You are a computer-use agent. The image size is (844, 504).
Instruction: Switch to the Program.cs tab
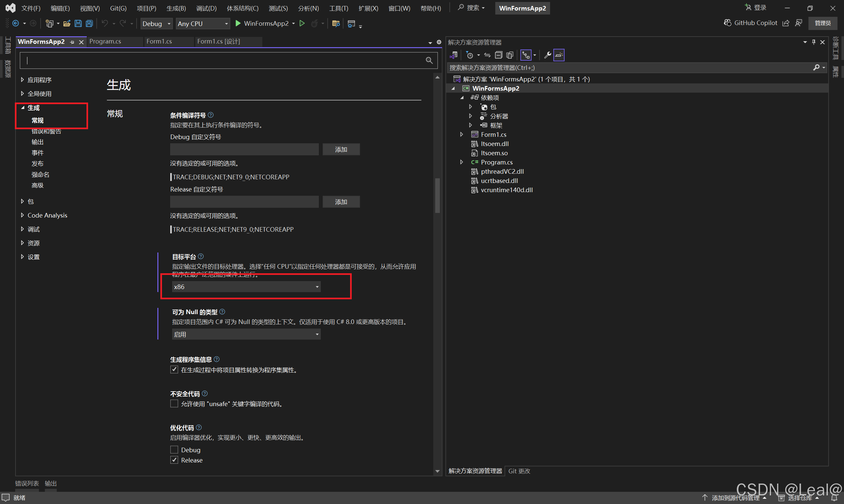coord(105,42)
